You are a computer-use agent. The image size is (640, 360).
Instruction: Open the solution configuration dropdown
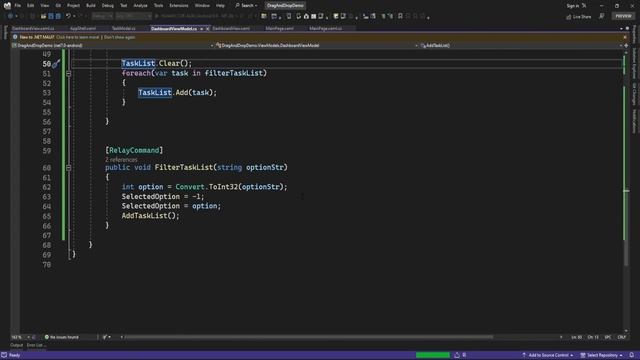point(102,16)
